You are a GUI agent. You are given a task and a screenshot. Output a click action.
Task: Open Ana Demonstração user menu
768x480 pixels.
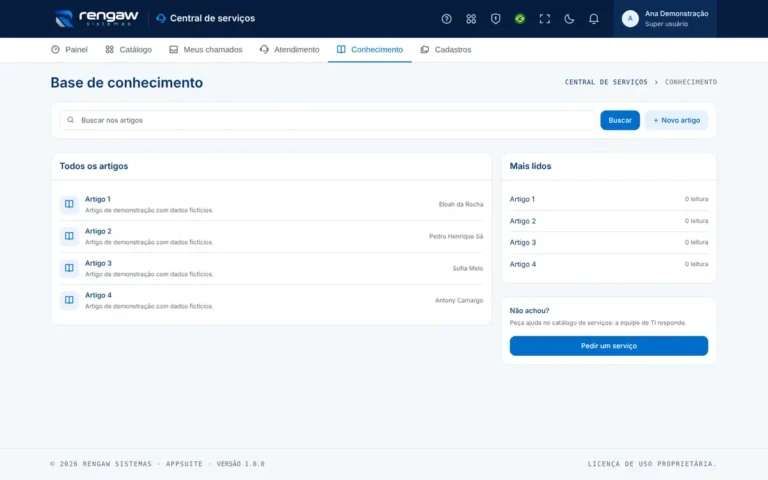(665, 19)
